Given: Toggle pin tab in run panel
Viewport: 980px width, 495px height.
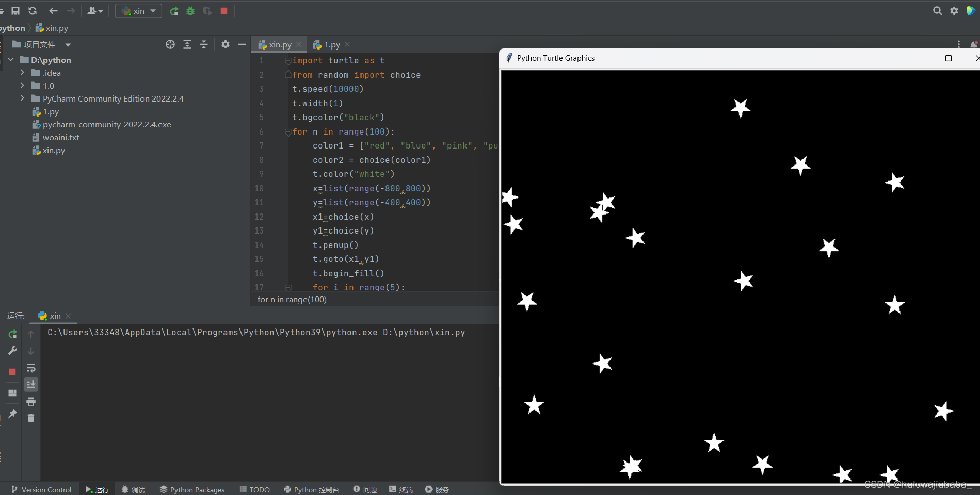Looking at the screenshot, I should coord(12,414).
